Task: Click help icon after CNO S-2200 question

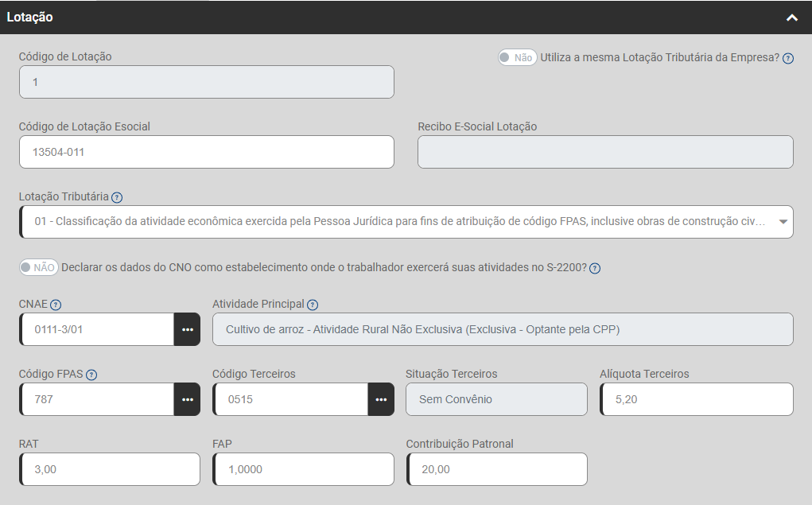Action: (595, 268)
